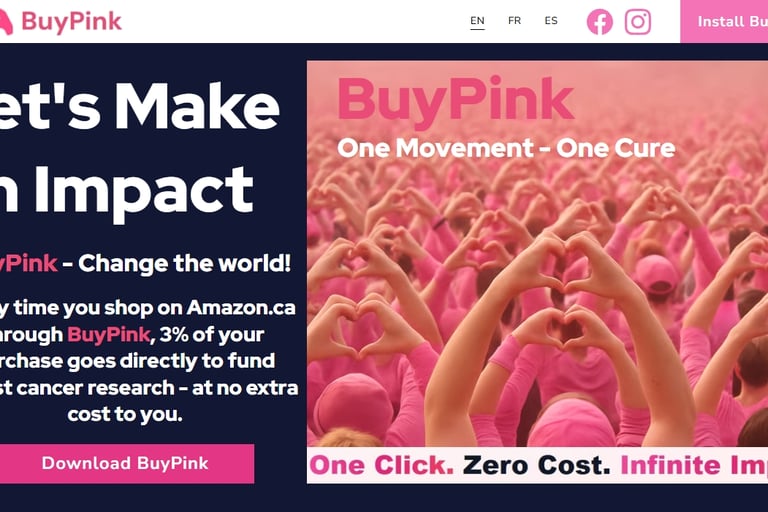Select the EN language option
The width and height of the screenshot is (768, 512).
click(x=477, y=21)
